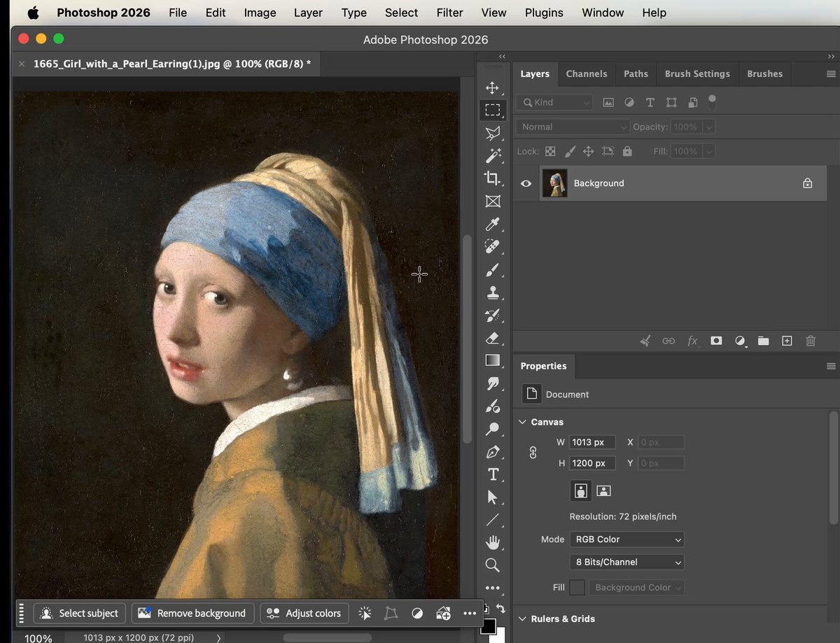
Task: Add a layer mask
Action: (x=716, y=341)
